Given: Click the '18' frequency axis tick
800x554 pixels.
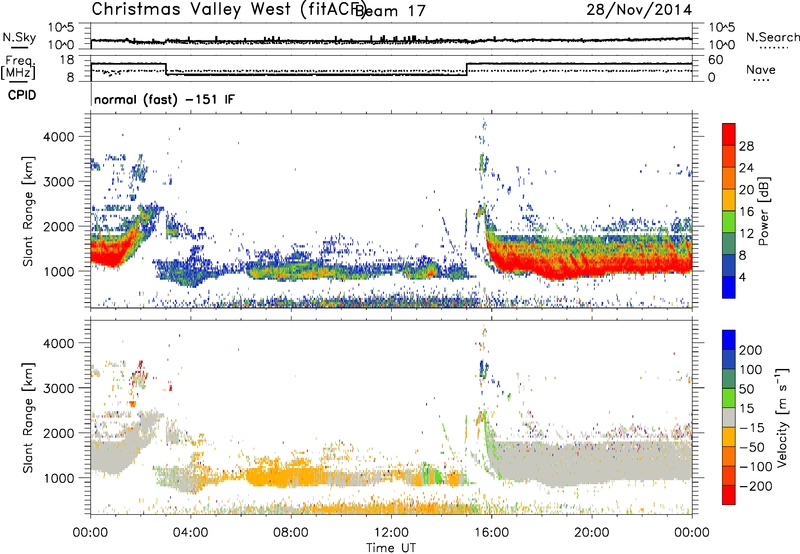Looking at the screenshot, I should coord(67,60).
